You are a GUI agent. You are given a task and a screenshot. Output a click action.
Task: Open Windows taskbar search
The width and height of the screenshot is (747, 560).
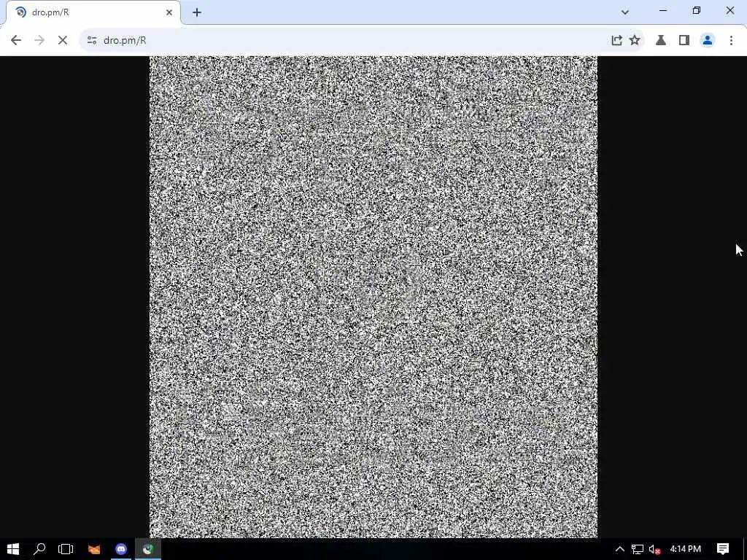39,549
